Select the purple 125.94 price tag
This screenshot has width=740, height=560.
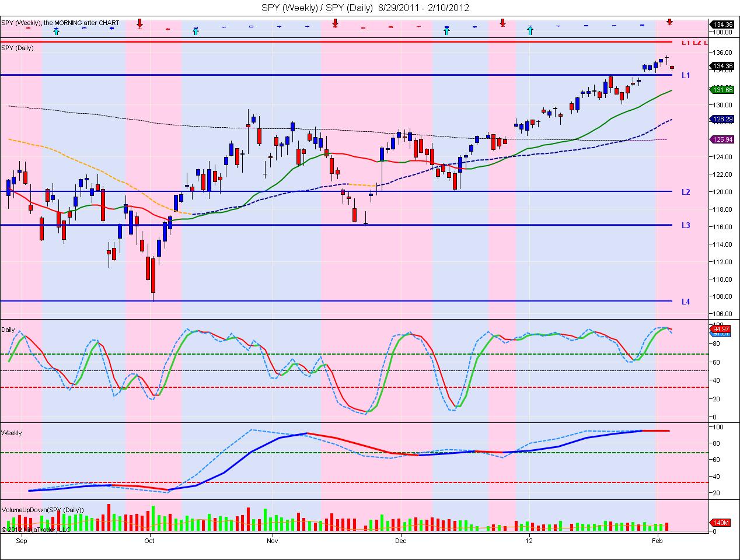point(722,139)
